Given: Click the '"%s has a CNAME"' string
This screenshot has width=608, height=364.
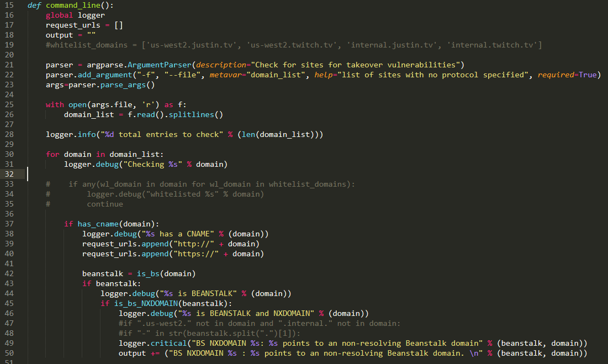Looking at the screenshot, I should click(178, 234).
